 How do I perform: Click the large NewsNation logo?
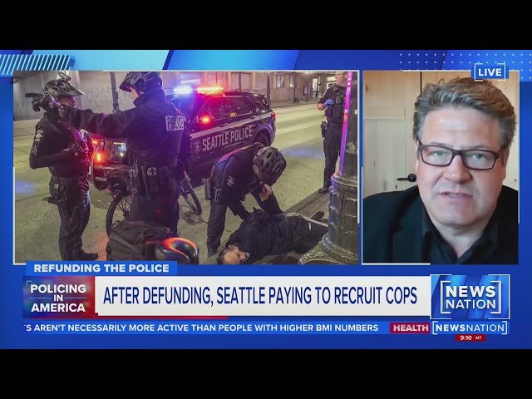[x=470, y=297]
